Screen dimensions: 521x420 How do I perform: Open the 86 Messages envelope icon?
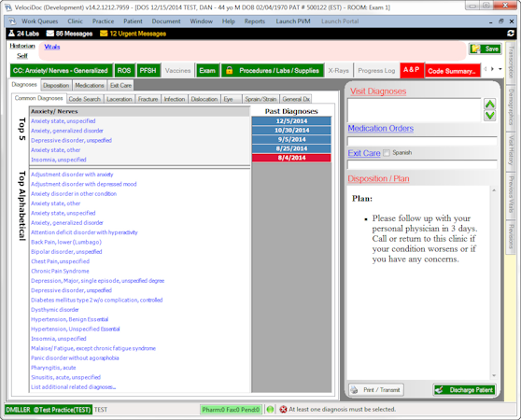click(49, 34)
